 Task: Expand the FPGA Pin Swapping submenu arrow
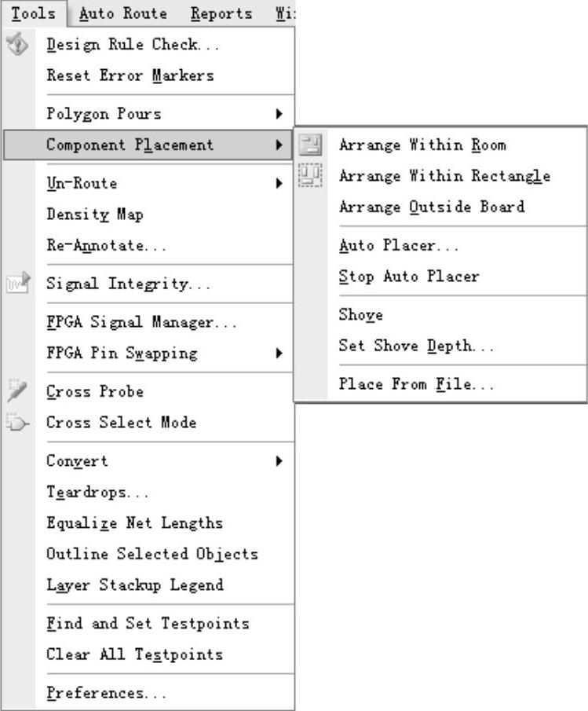pyautogui.click(x=279, y=353)
